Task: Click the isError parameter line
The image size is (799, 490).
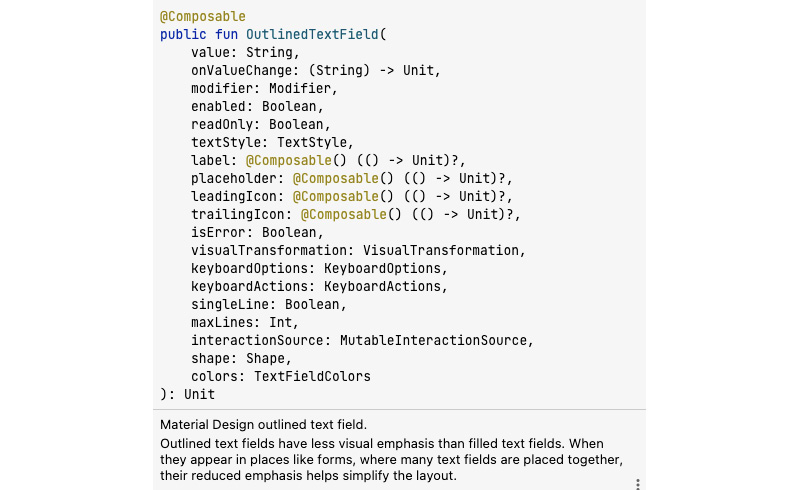Action: click(x=257, y=233)
